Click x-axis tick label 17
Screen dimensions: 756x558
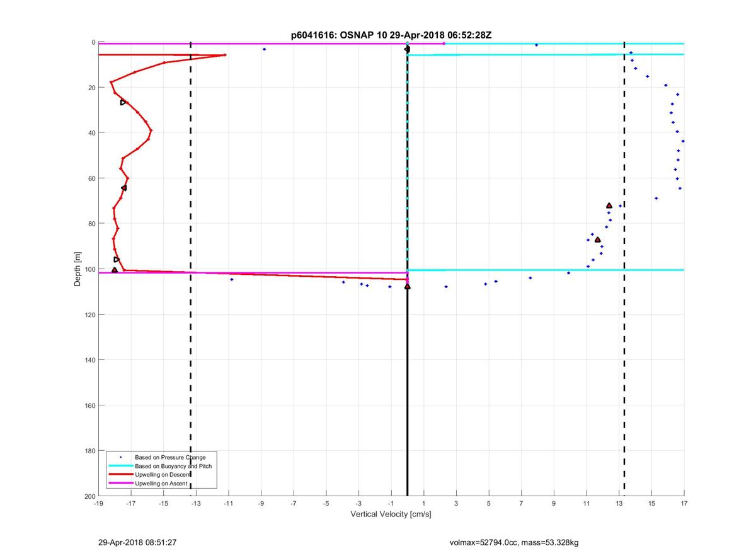click(x=684, y=503)
